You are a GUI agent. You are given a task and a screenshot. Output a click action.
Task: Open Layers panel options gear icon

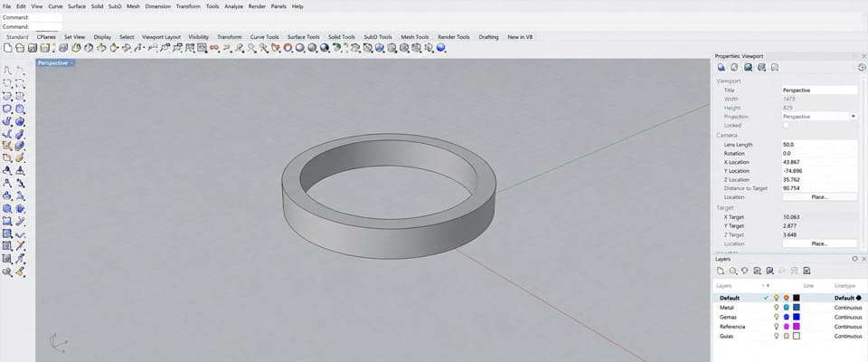(x=855, y=259)
